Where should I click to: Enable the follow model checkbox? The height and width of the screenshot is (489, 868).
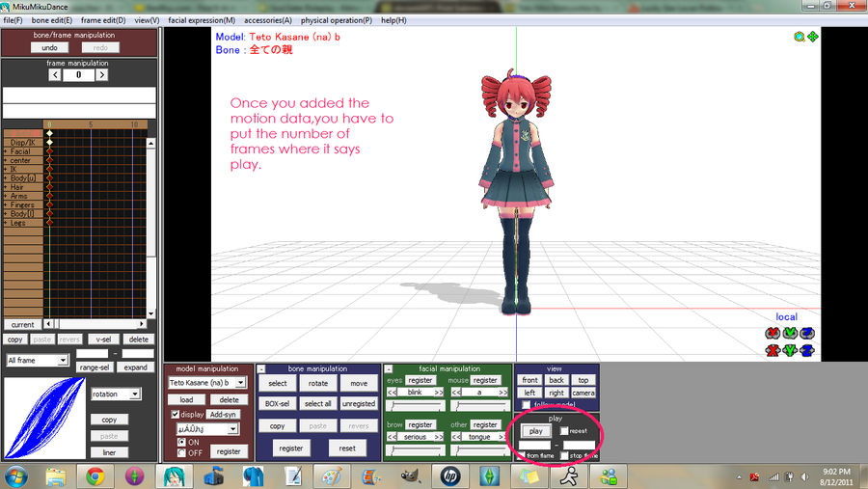[x=526, y=405]
